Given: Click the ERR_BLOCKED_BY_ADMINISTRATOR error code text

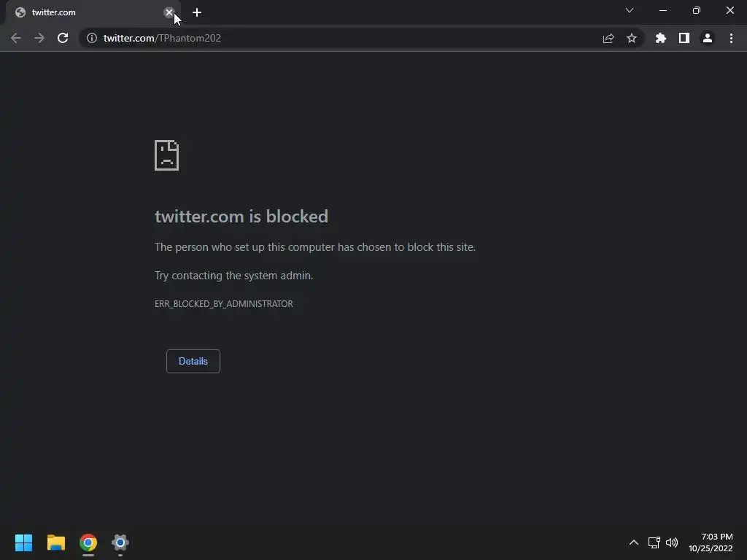Looking at the screenshot, I should [224, 304].
